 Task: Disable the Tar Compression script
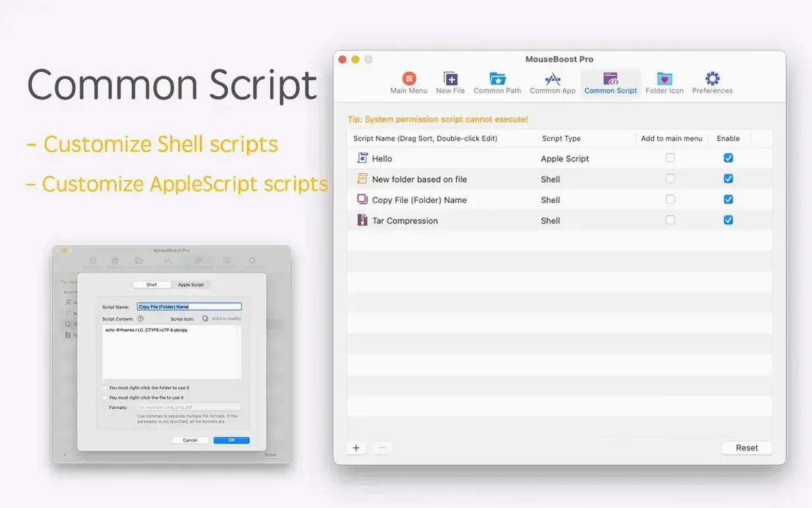(x=728, y=220)
